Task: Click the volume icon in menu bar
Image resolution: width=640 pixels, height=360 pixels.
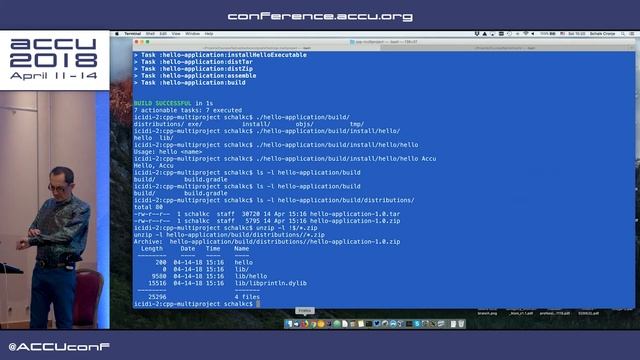Action: point(533,34)
